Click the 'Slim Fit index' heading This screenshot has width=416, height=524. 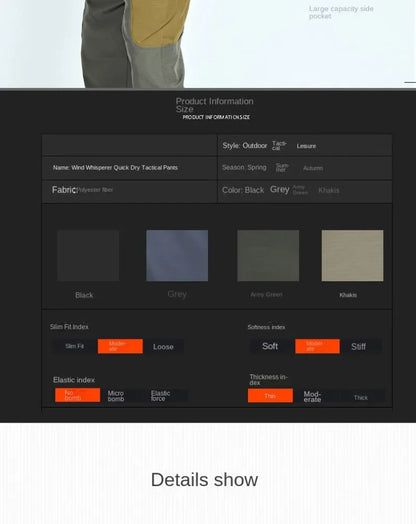(x=69, y=326)
